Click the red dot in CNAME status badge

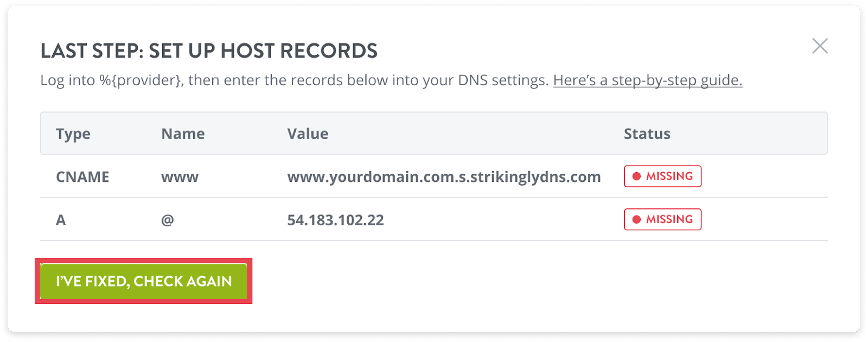[x=637, y=176]
